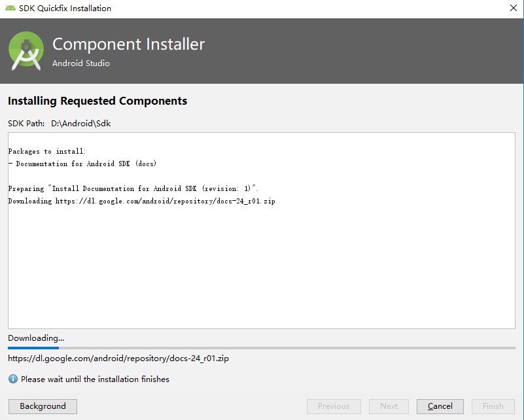Screen dimensions: 524x420
Task: Click the 'Preparing Install Documentation' log line
Action: tap(133, 188)
